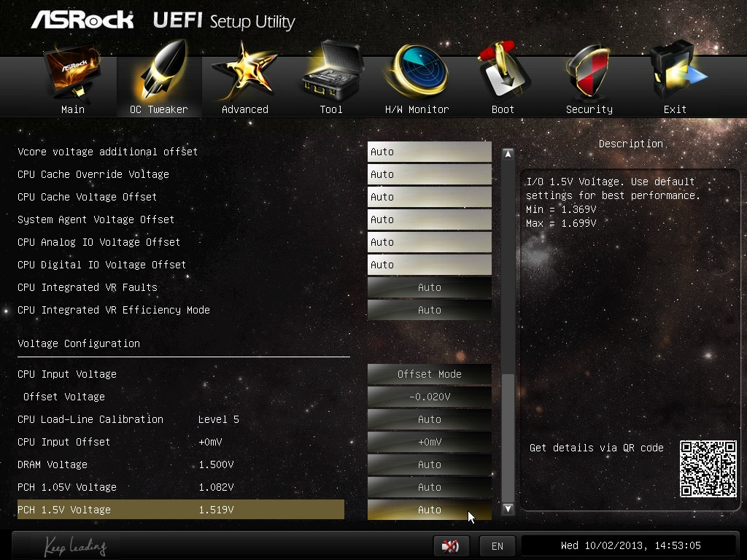Image resolution: width=747 pixels, height=560 pixels.
Task: Open Offset Voltage -0.020V selector
Action: pos(429,397)
